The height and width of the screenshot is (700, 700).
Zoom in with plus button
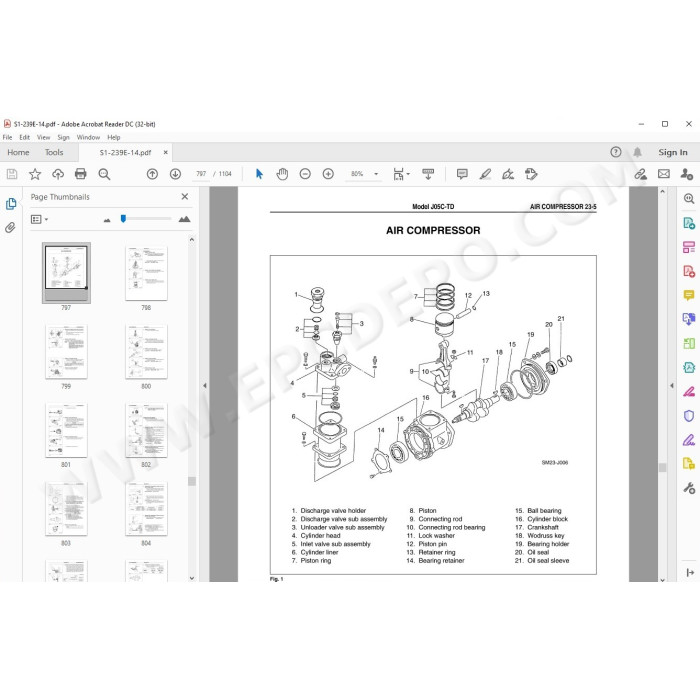pyautogui.click(x=328, y=174)
